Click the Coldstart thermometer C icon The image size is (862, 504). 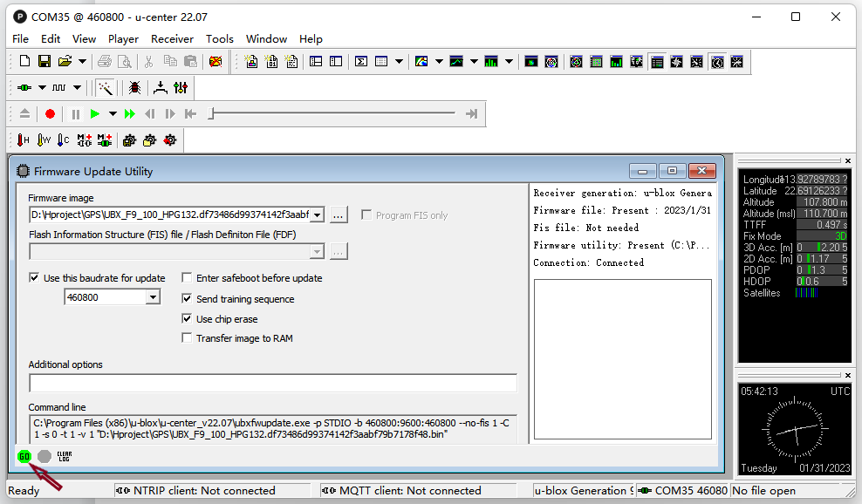click(x=63, y=140)
